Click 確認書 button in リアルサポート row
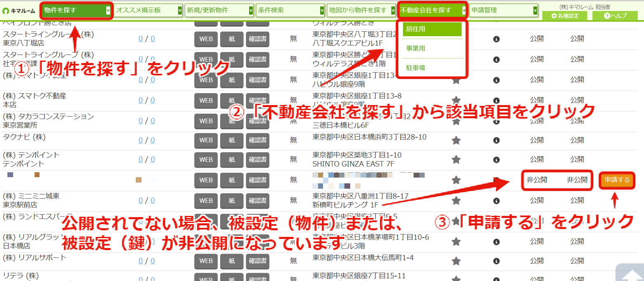The height and width of the screenshot is (281, 644). [x=258, y=261]
